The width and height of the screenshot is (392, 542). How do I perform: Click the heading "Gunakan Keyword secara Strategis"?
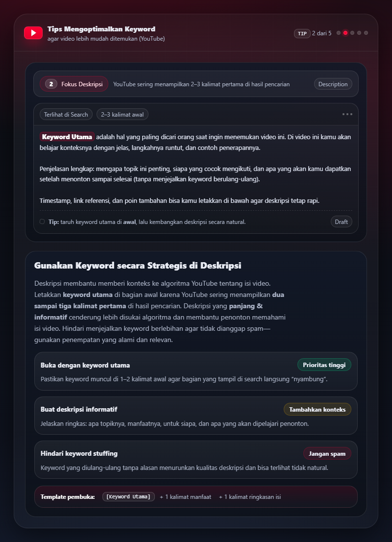(x=137, y=265)
